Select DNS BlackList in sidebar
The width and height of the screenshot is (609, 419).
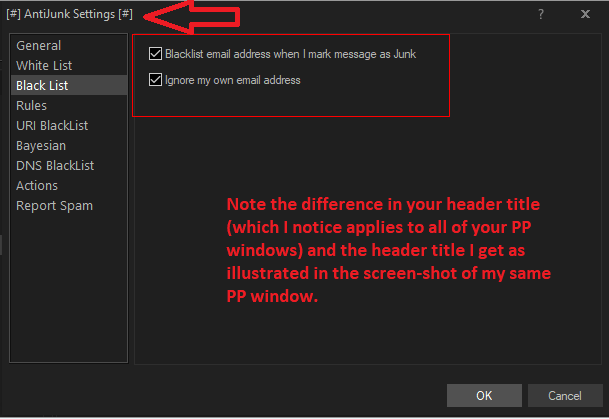click(x=68, y=165)
